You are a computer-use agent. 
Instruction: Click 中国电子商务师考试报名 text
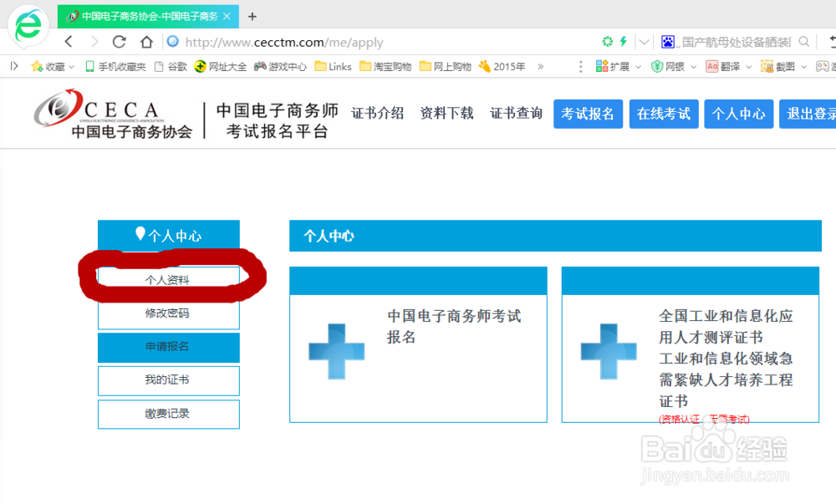tap(454, 327)
